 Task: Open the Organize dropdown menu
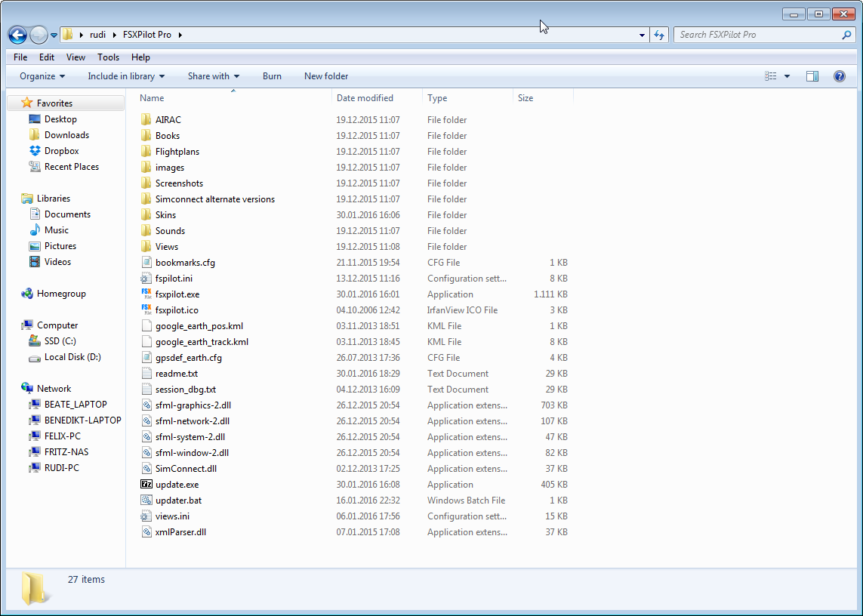click(x=42, y=76)
